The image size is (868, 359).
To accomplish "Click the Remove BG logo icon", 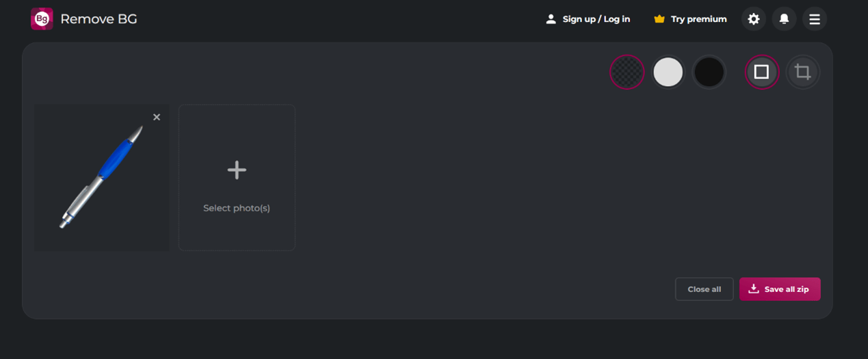I will coord(42,19).
